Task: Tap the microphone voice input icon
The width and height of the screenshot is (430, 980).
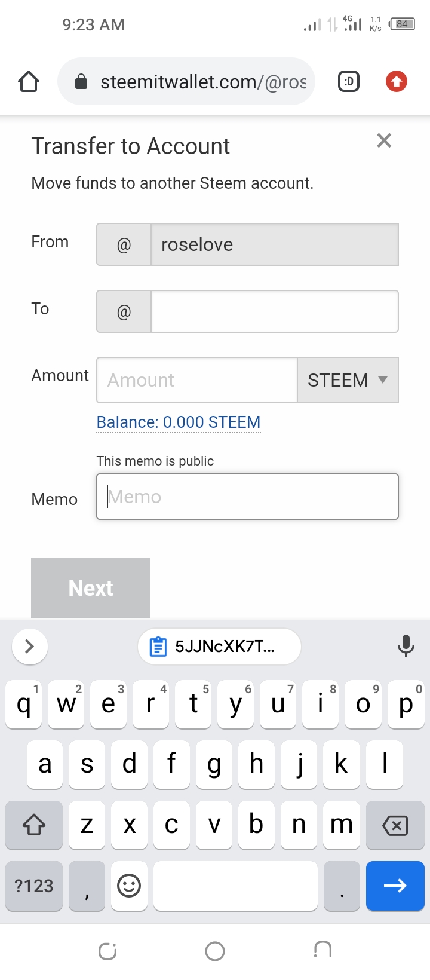Action: tap(406, 646)
